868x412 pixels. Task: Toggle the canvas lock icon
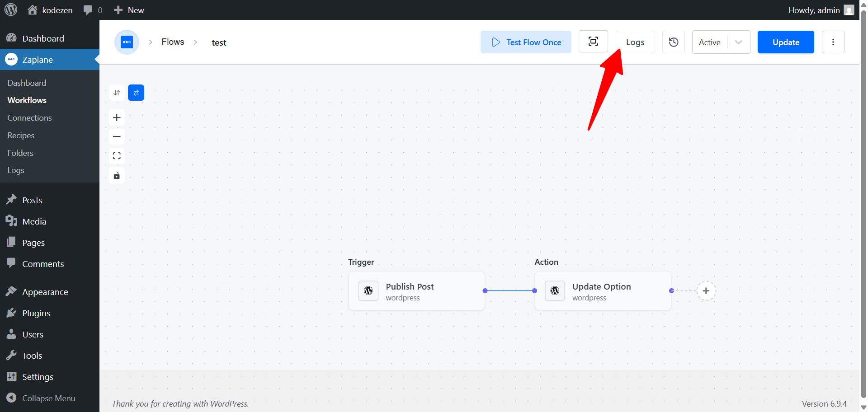coord(117,175)
